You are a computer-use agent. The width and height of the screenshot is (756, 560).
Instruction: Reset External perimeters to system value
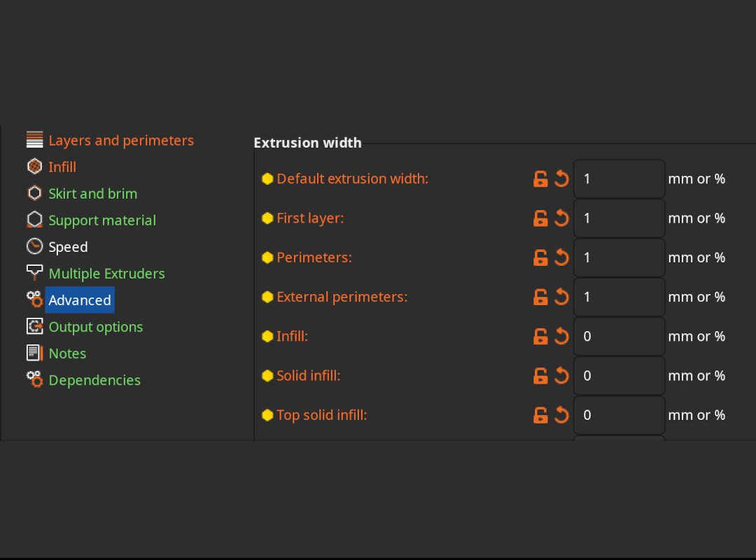(x=561, y=297)
